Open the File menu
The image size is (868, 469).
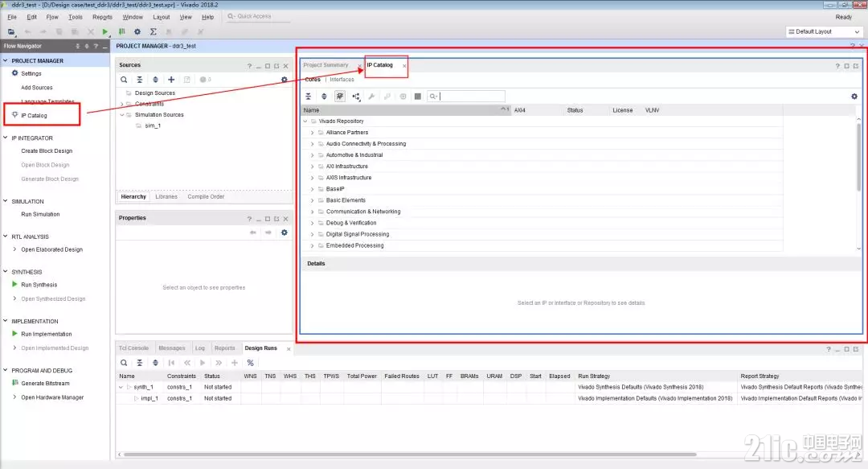pyautogui.click(x=12, y=17)
